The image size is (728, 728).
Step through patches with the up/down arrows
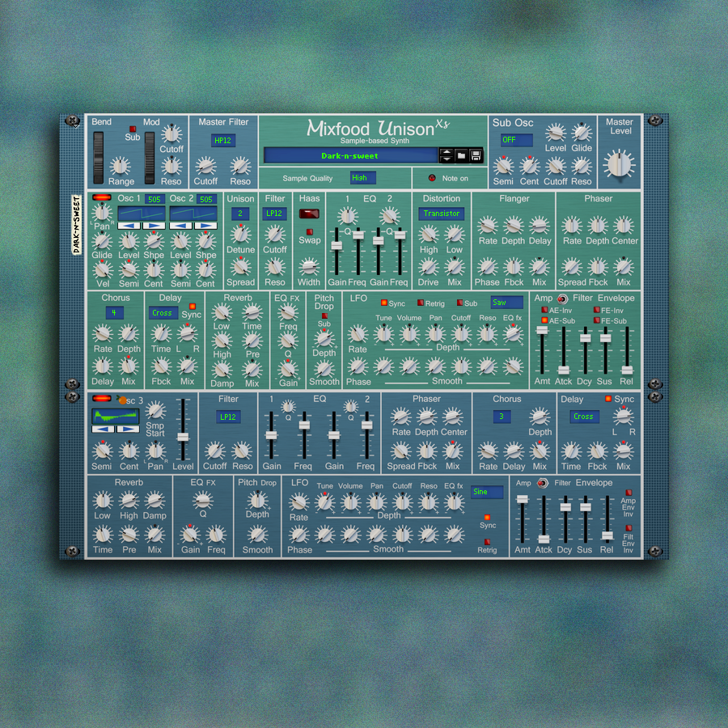(447, 155)
